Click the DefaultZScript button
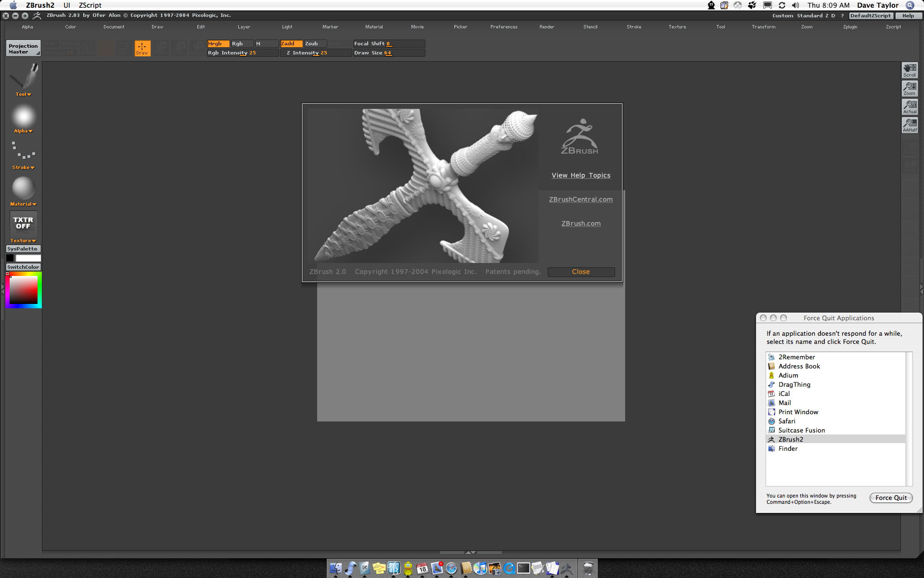 (871, 16)
